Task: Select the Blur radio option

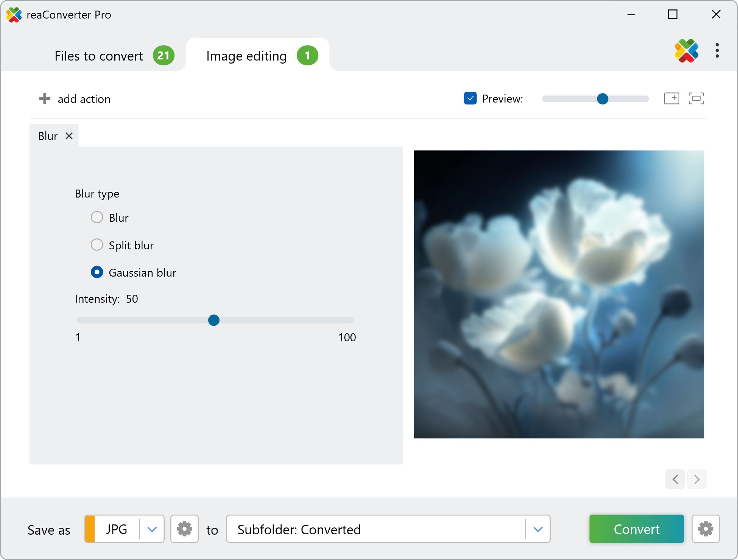Action: click(97, 218)
